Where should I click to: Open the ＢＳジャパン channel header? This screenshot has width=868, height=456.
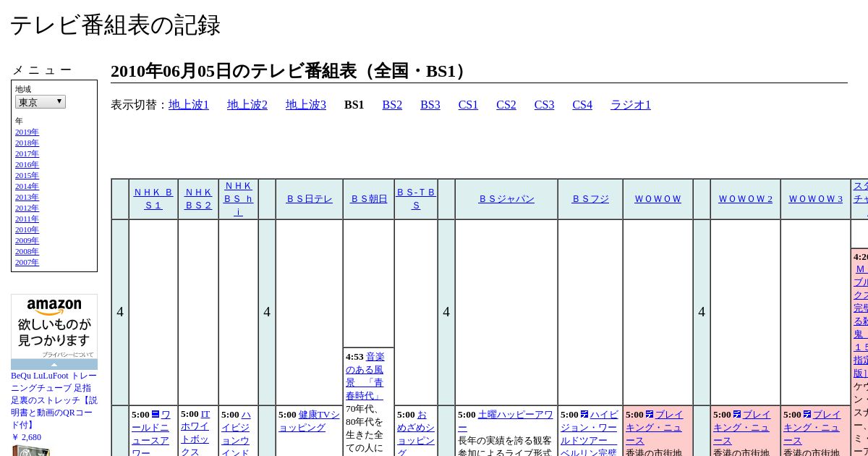click(506, 199)
